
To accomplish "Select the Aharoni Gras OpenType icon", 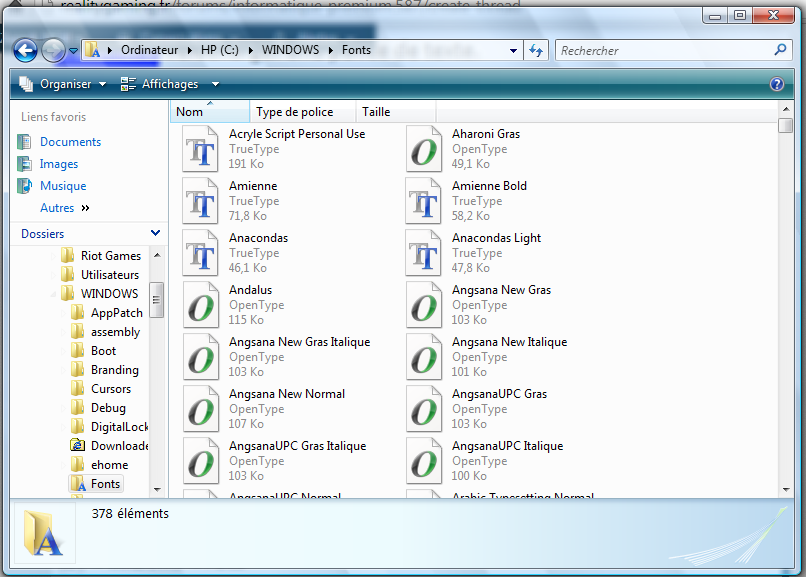I will tap(424, 150).
